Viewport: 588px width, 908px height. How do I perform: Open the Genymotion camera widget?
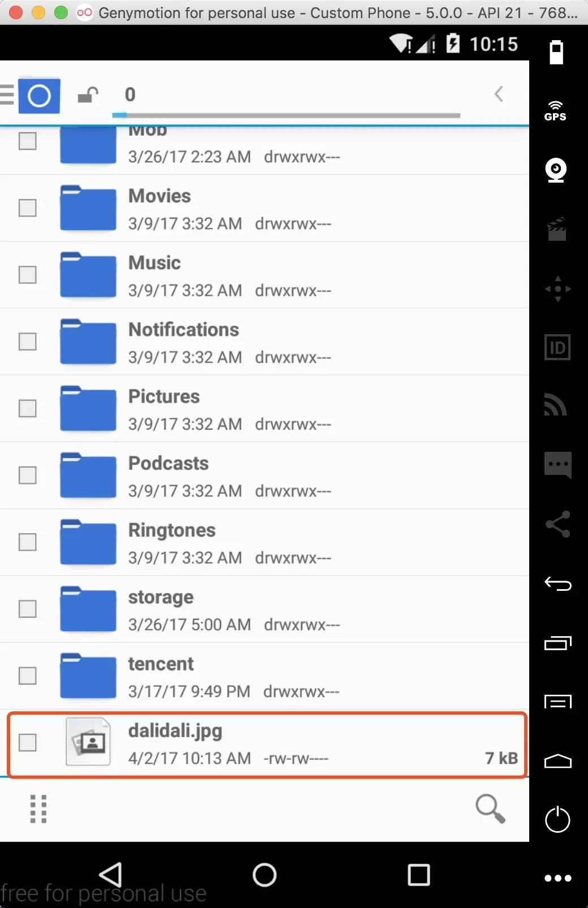click(556, 170)
